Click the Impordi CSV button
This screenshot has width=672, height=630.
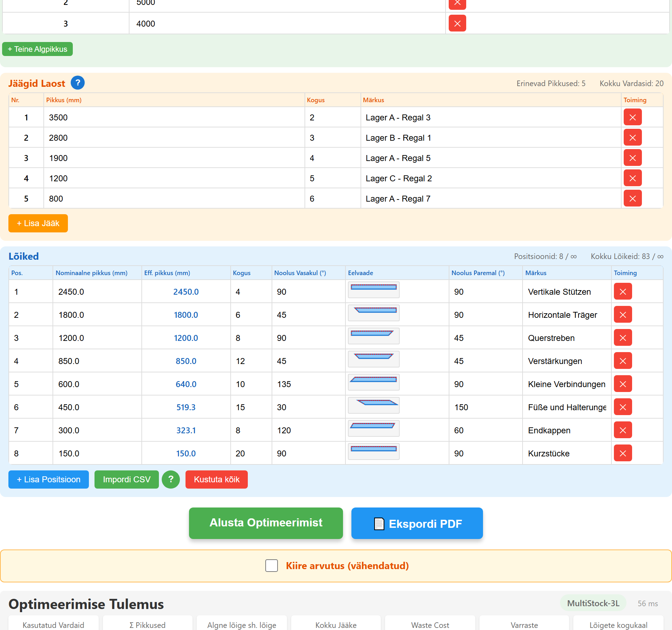pyautogui.click(x=127, y=479)
